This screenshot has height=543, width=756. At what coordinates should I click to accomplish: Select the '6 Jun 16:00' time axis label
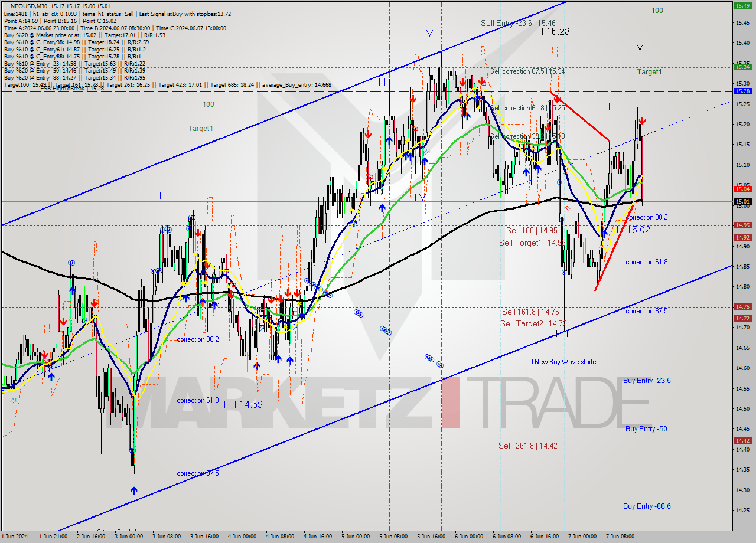click(x=544, y=537)
